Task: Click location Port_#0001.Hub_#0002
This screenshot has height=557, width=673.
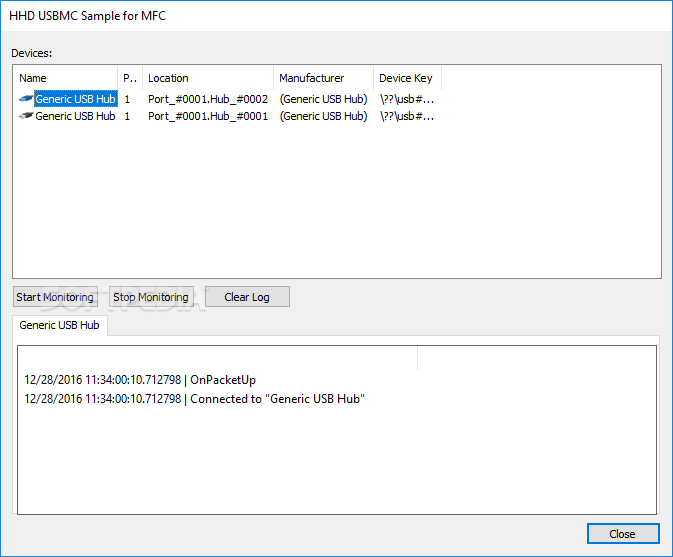Action: (208, 99)
